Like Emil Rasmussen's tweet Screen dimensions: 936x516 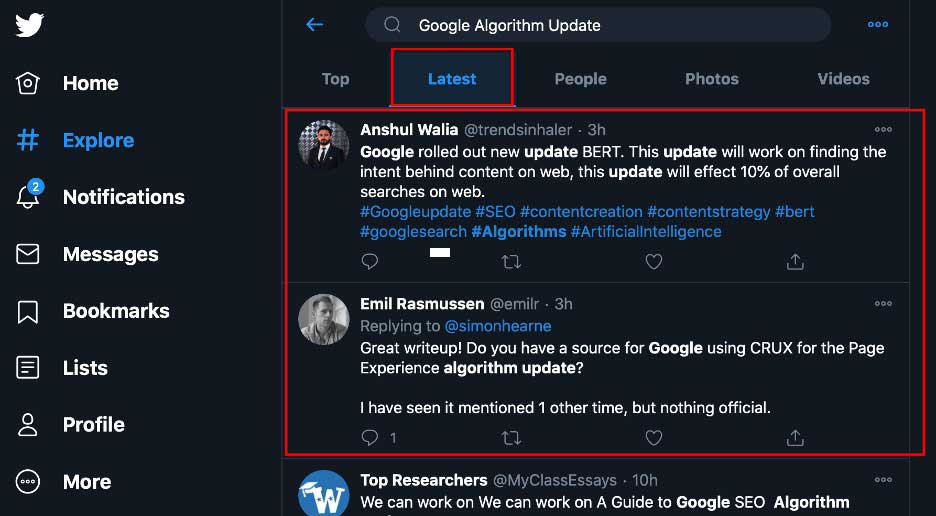pyautogui.click(x=654, y=438)
